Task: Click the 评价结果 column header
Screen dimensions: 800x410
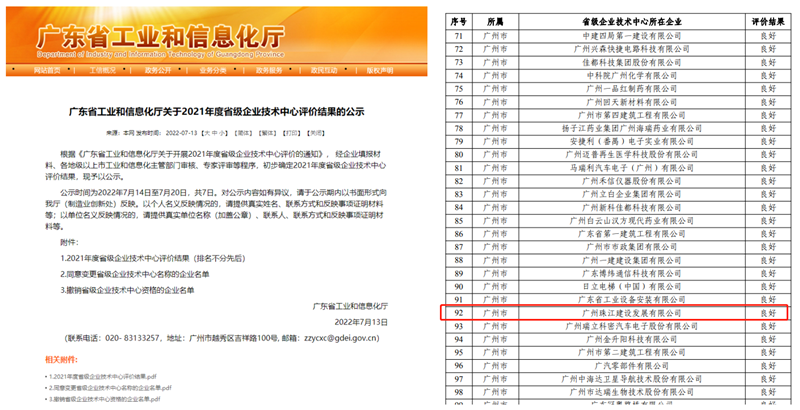Action: (767, 19)
